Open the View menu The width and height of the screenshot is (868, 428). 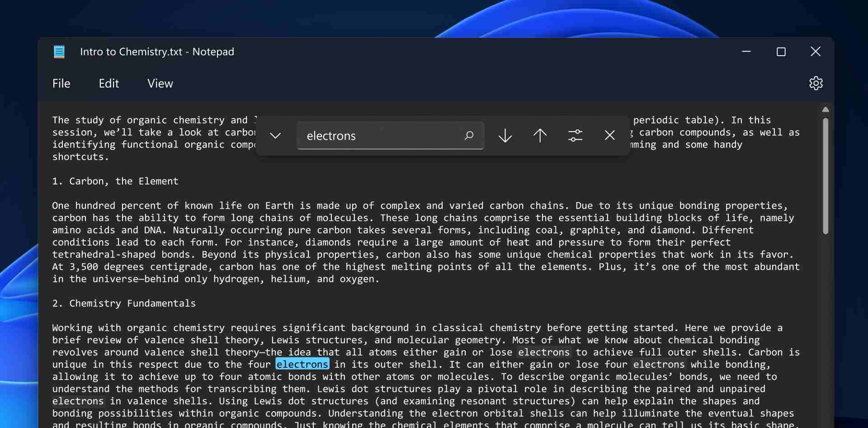[160, 83]
